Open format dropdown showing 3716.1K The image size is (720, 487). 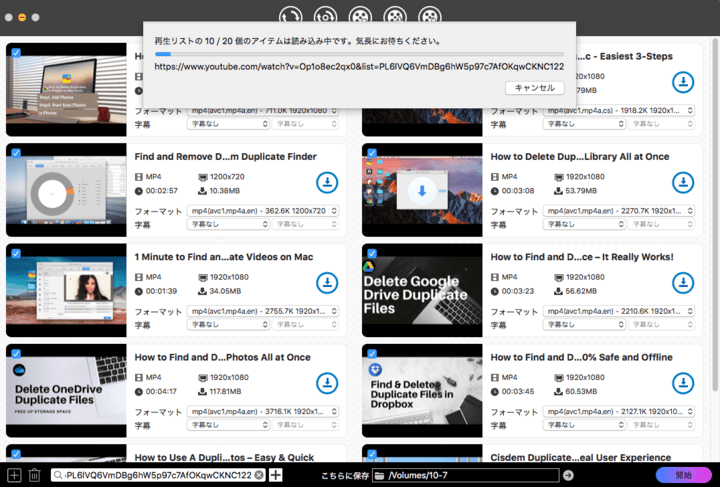coord(263,411)
